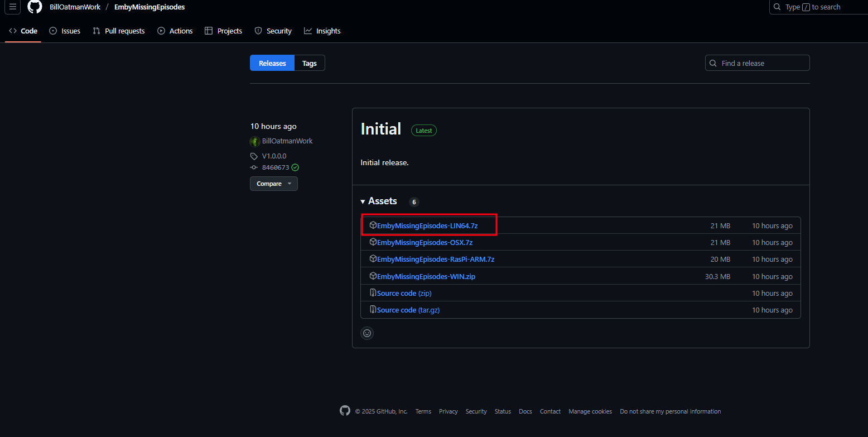
Task: Switch to the Tags tab
Action: [x=310, y=63]
